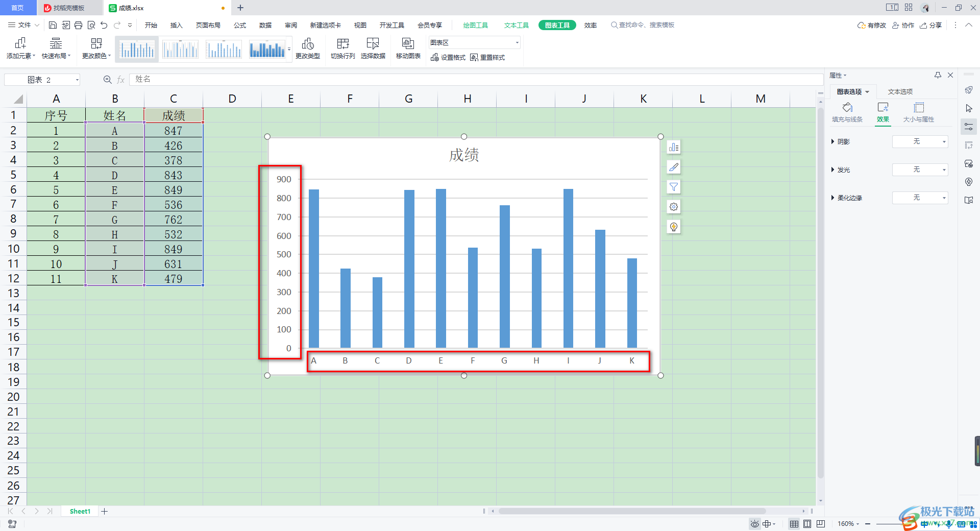Select the Sheet1 tab

coord(80,511)
